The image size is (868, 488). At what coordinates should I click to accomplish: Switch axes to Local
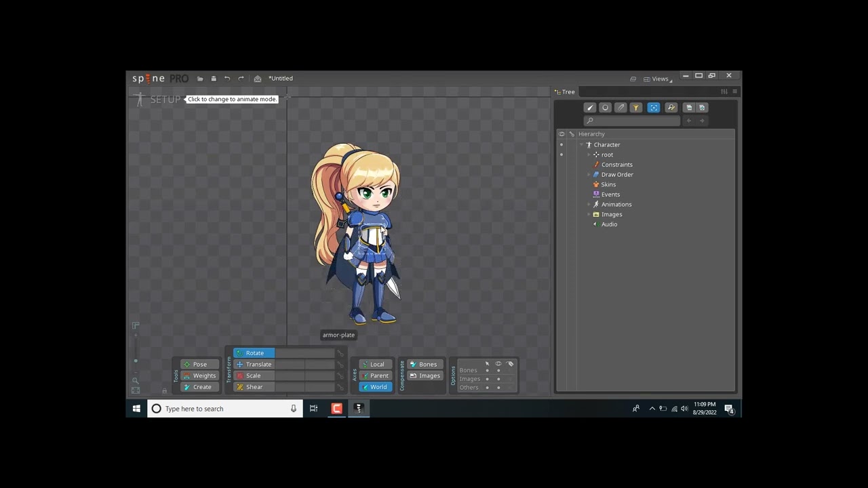click(376, 365)
